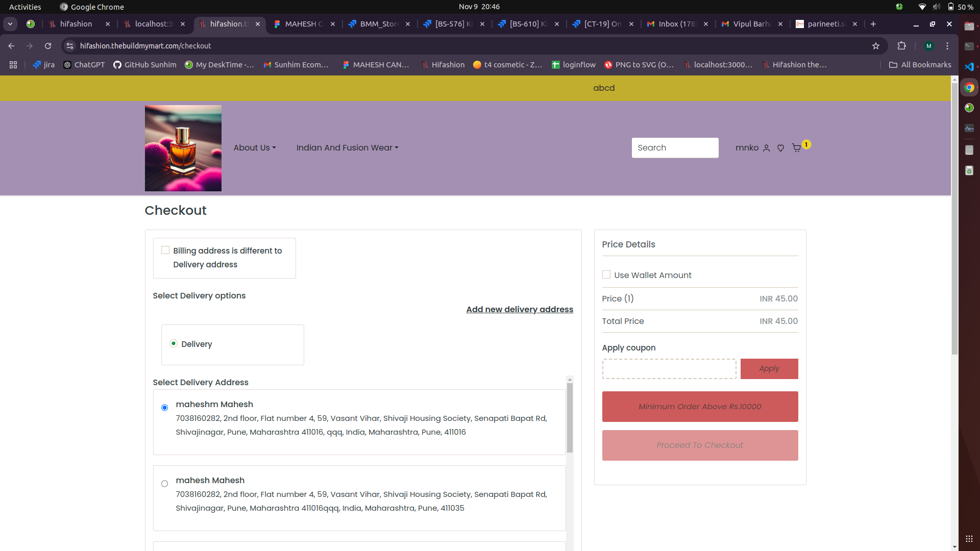Click the coupon Apply button
The width and height of the screenshot is (980, 551).
coord(769,369)
